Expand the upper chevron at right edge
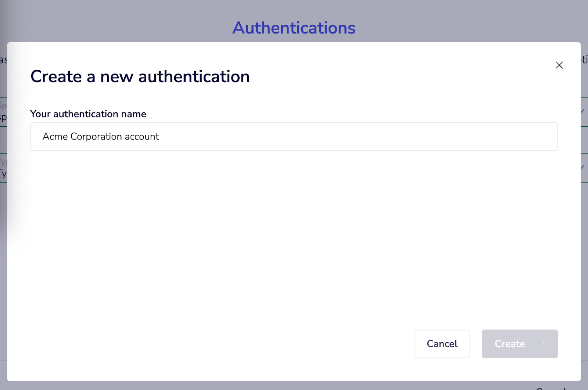588x390 pixels. (583, 111)
